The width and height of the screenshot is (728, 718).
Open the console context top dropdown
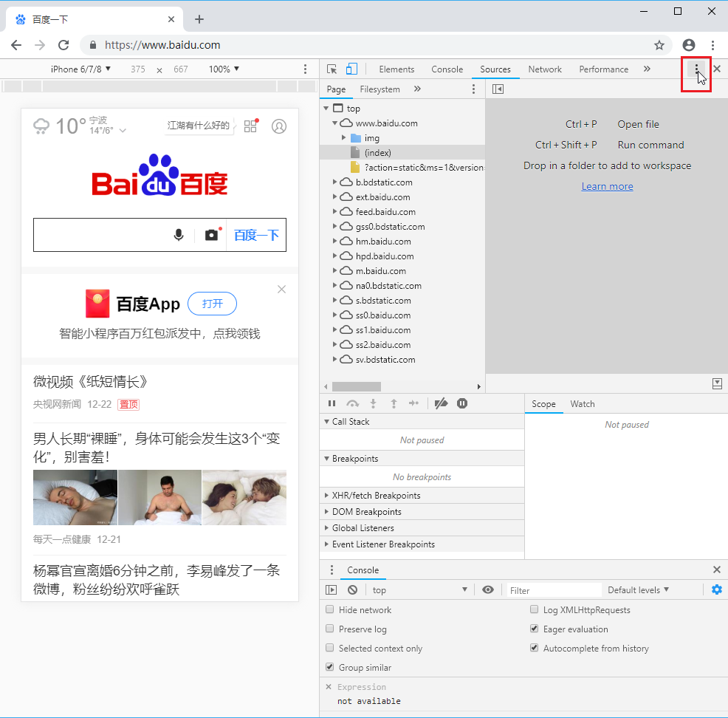pyautogui.click(x=419, y=589)
